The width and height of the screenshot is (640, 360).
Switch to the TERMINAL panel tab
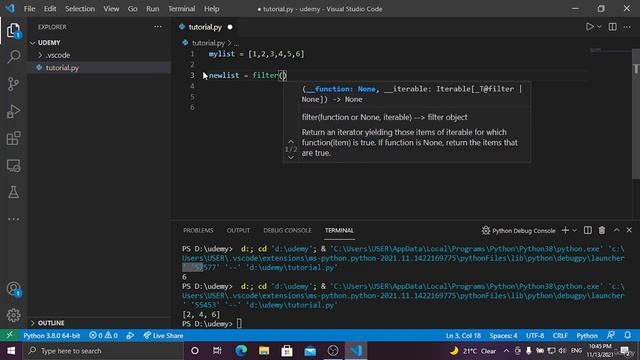(x=339, y=231)
